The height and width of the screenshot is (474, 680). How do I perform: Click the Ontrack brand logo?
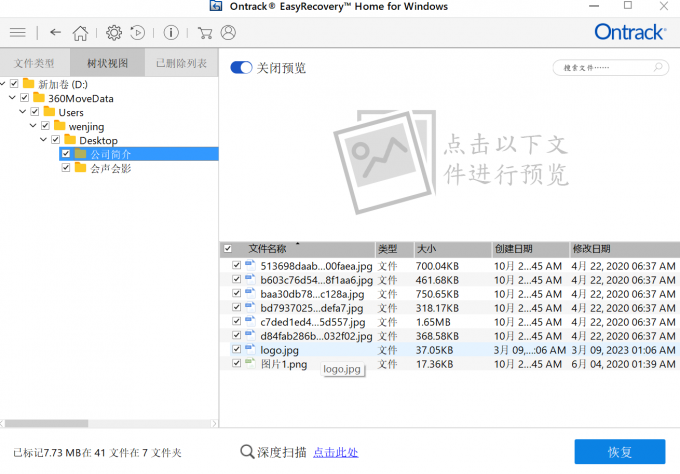click(630, 32)
